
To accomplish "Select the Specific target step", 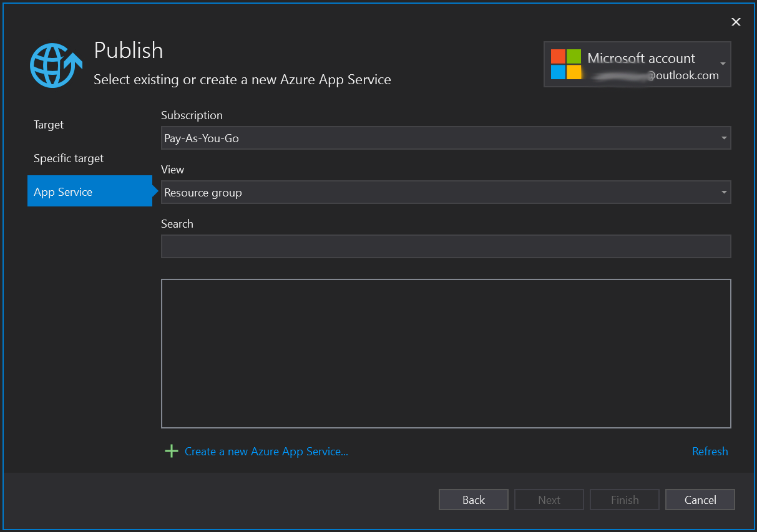I will (x=69, y=158).
